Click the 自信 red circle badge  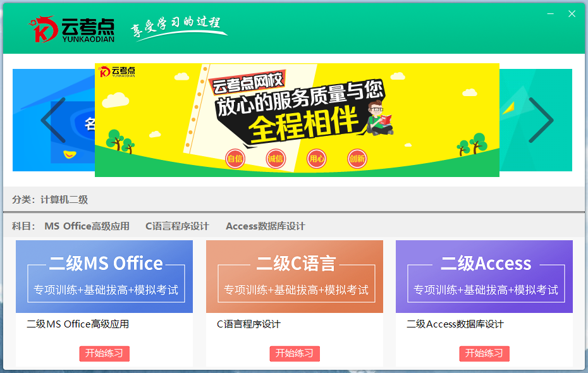pos(235,159)
